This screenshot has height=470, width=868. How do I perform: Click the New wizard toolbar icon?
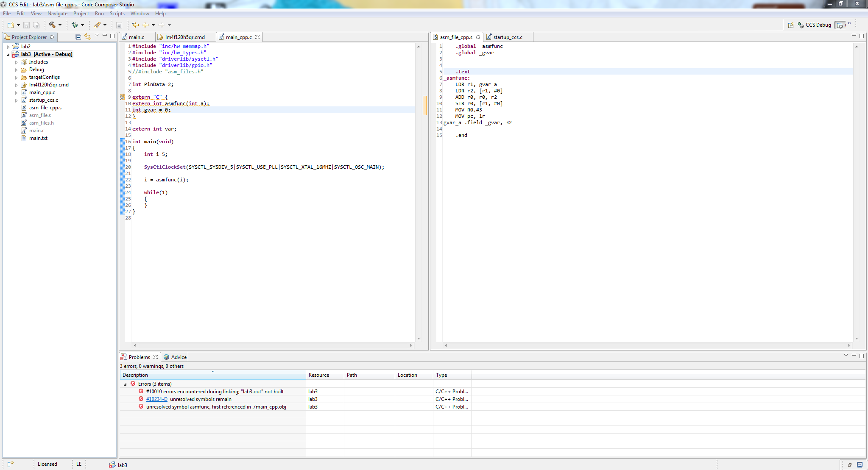[11, 25]
